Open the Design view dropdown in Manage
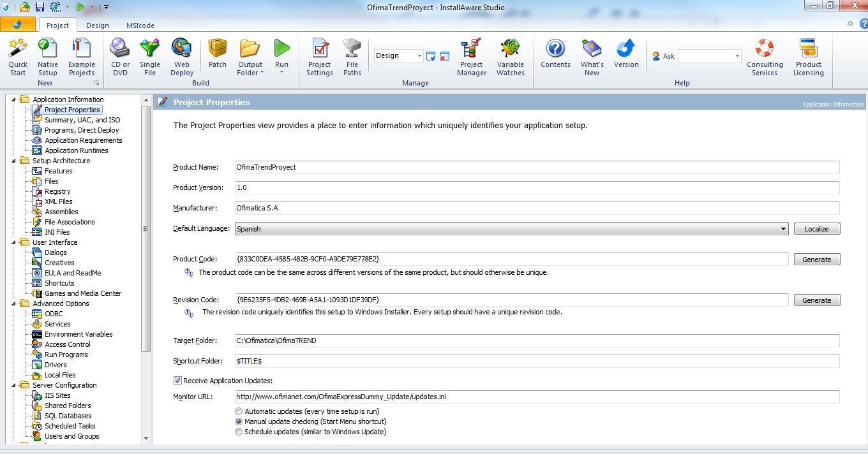Viewport: 868px width, 454px height. coord(419,56)
